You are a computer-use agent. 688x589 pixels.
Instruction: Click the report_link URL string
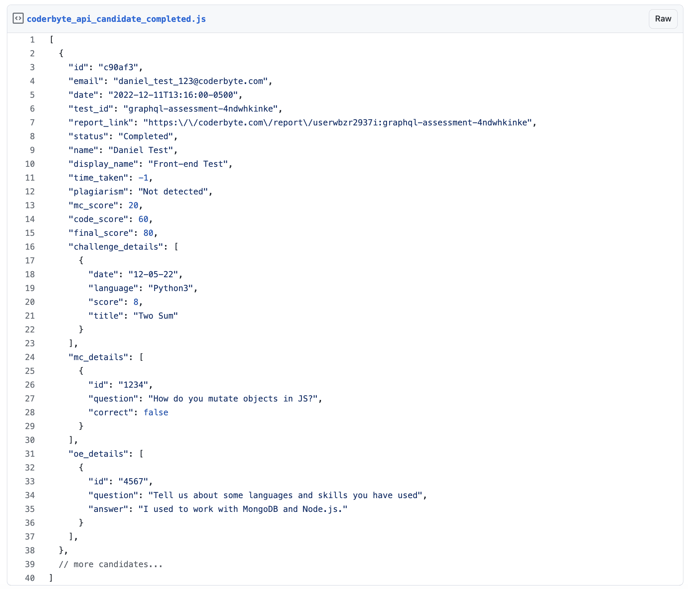click(x=339, y=123)
